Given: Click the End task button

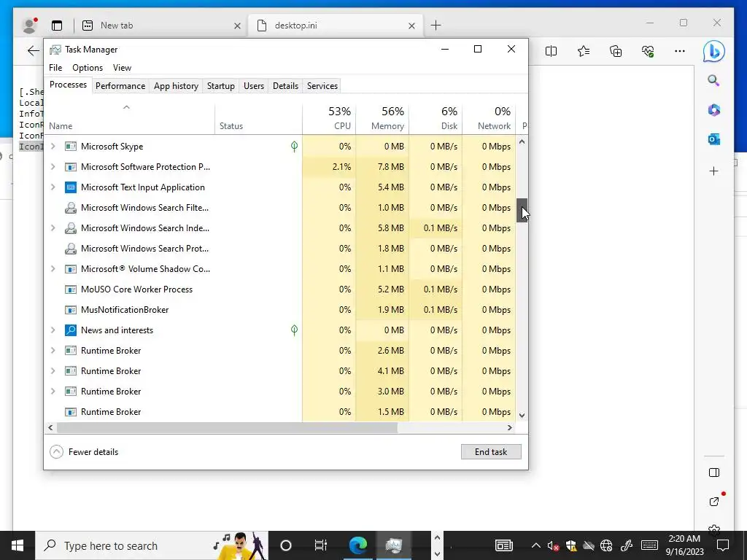Looking at the screenshot, I should (491, 452).
